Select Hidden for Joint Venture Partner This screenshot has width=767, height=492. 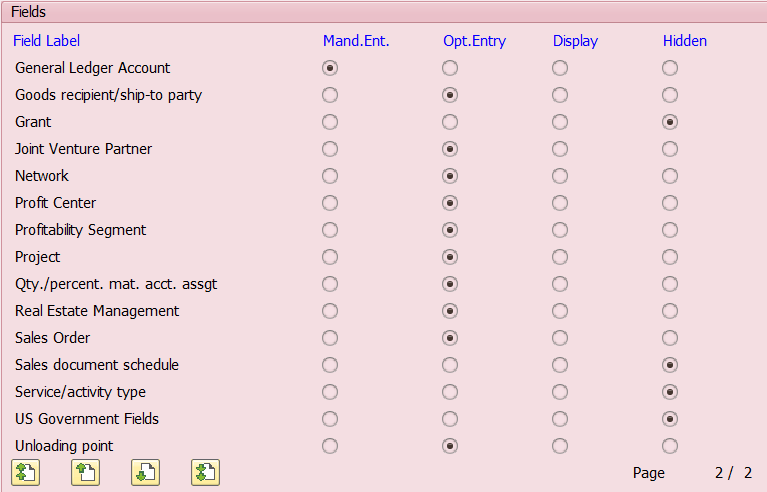click(x=670, y=149)
